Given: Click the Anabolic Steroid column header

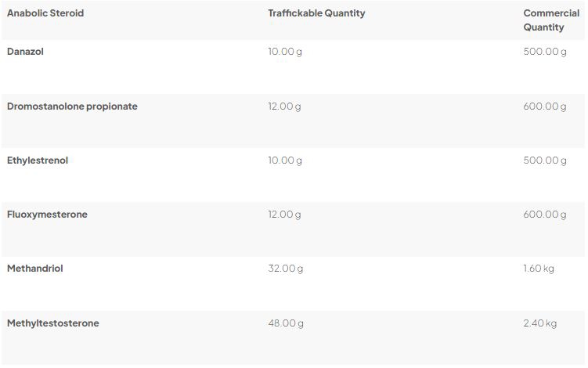Looking at the screenshot, I should click(45, 13).
